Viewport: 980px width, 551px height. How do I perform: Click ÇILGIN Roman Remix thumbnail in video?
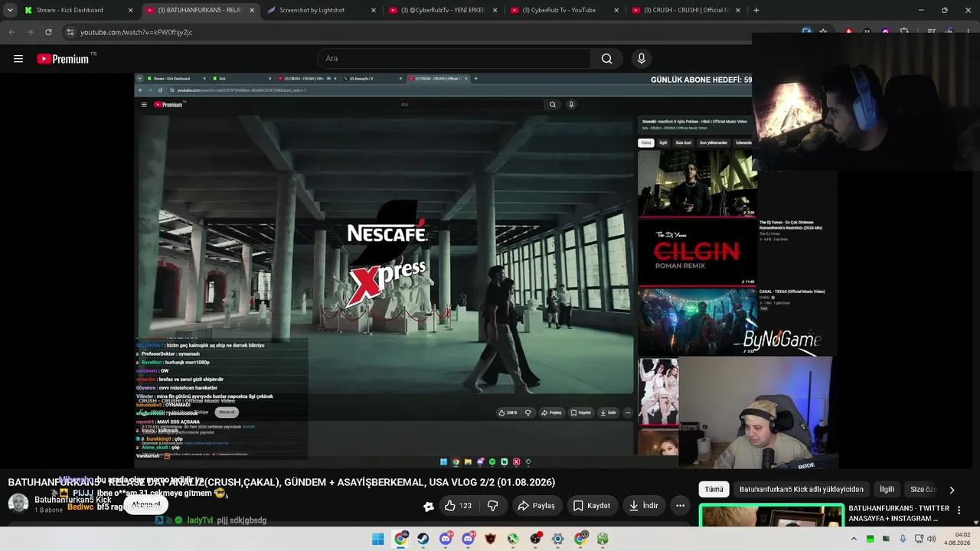[x=697, y=252]
